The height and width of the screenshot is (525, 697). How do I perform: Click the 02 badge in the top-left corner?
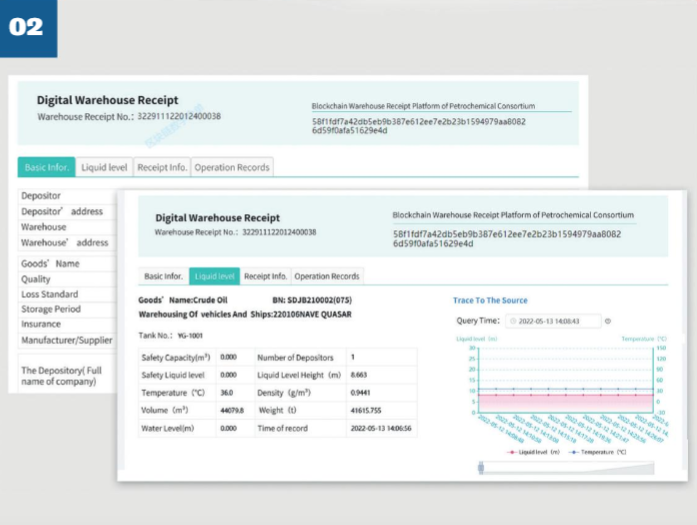27,27
